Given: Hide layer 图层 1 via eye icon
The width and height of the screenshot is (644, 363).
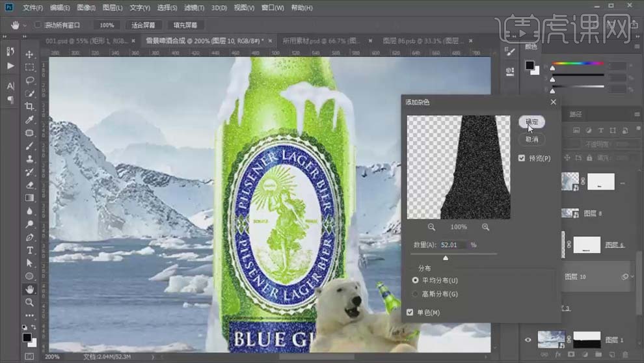Looking at the screenshot, I should point(528,340).
